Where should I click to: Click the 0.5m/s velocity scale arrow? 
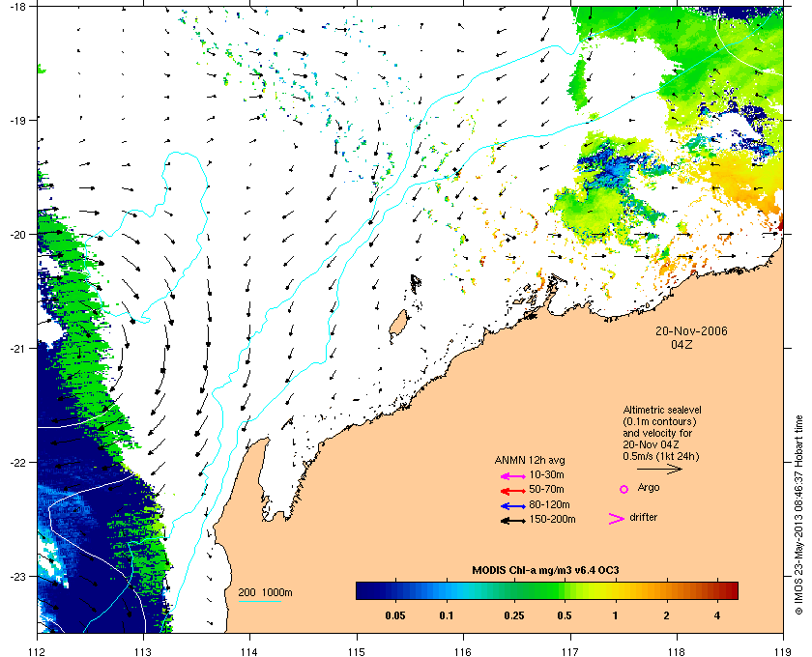pos(659,469)
